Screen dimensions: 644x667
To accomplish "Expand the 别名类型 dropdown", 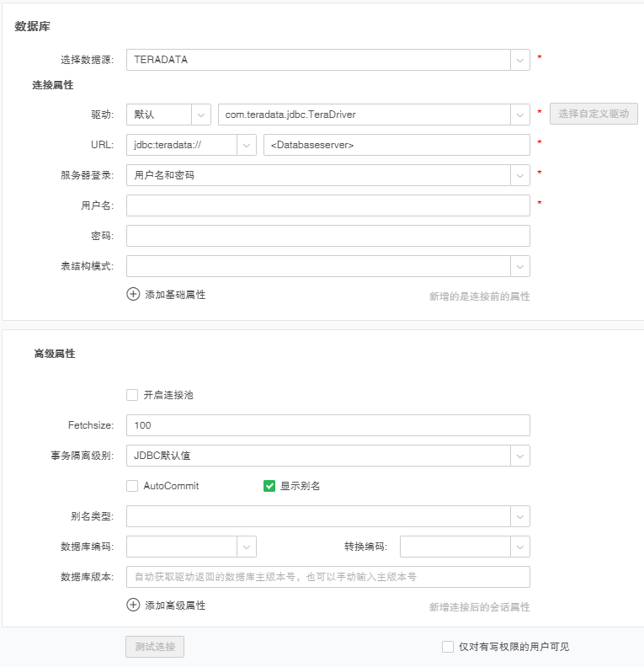I will point(519,516).
